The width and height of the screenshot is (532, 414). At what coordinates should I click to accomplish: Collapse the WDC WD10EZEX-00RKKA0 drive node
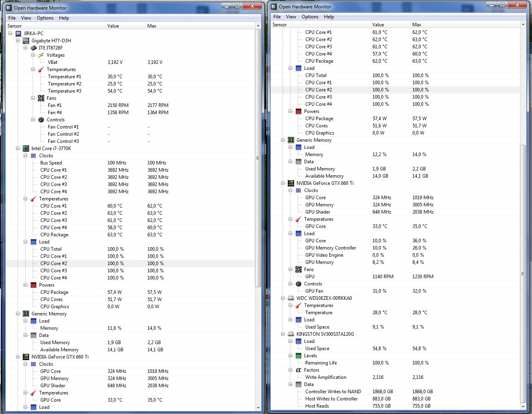(x=283, y=298)
